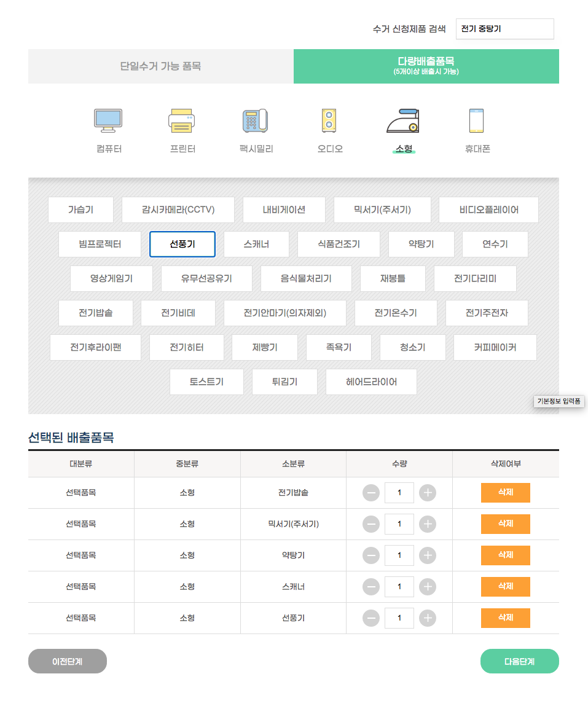Pick the 전기후라이팬 item
Image resolution: width=588 pixels, height=706 pixels.
pyautogui.click(x=95, y=348)
